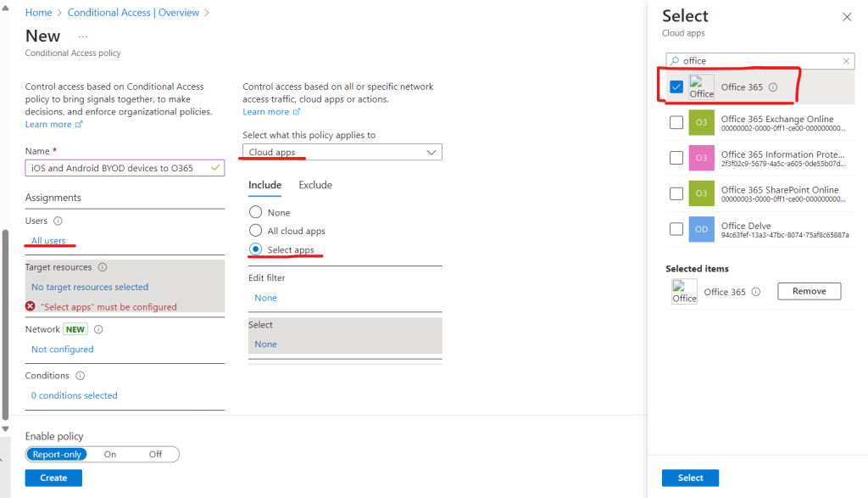This screenshot has height=498, width=868.
Task: Remove Office 365 from selected items
Action: click(809, 291)
